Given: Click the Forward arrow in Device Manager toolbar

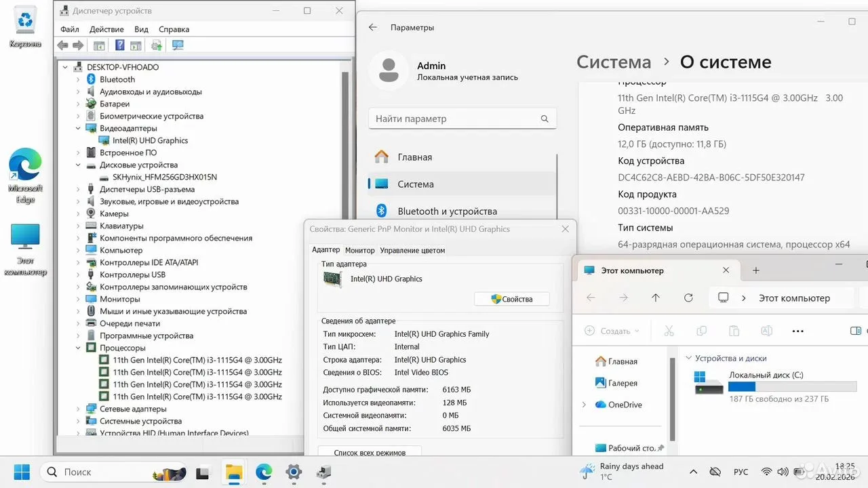Looking at the screenshot, I should point(78,45).
